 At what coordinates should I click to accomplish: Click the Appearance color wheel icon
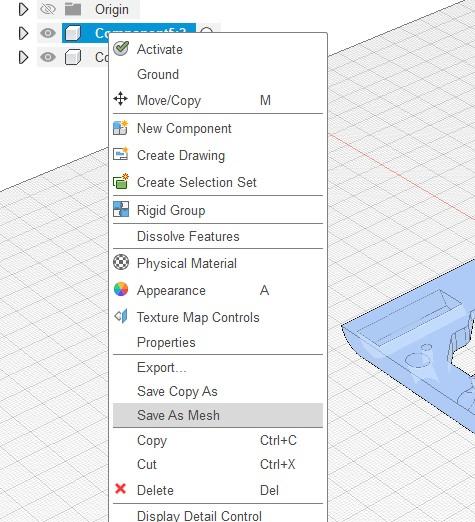121,289
